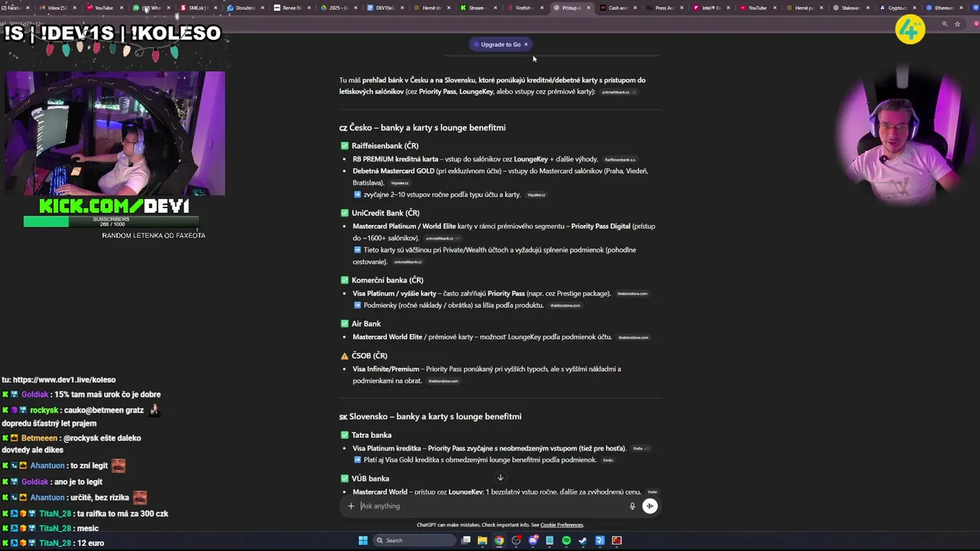Screen dimensions: 980x551
Task: Open Discord from the taskbar
Action: [x=533, y=540]
